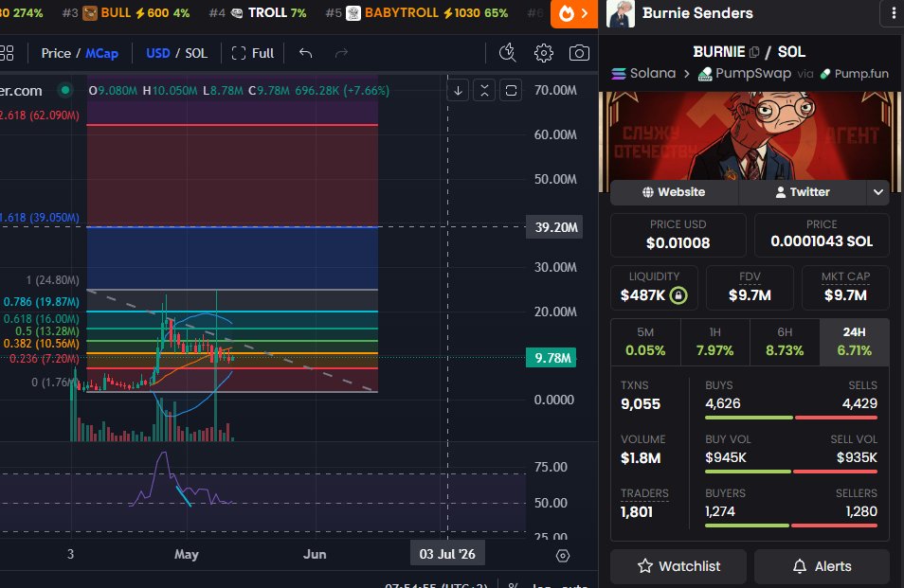Click the May label on time axis
904x588 pixels.
pyautogui.click(x=187, y=554)
